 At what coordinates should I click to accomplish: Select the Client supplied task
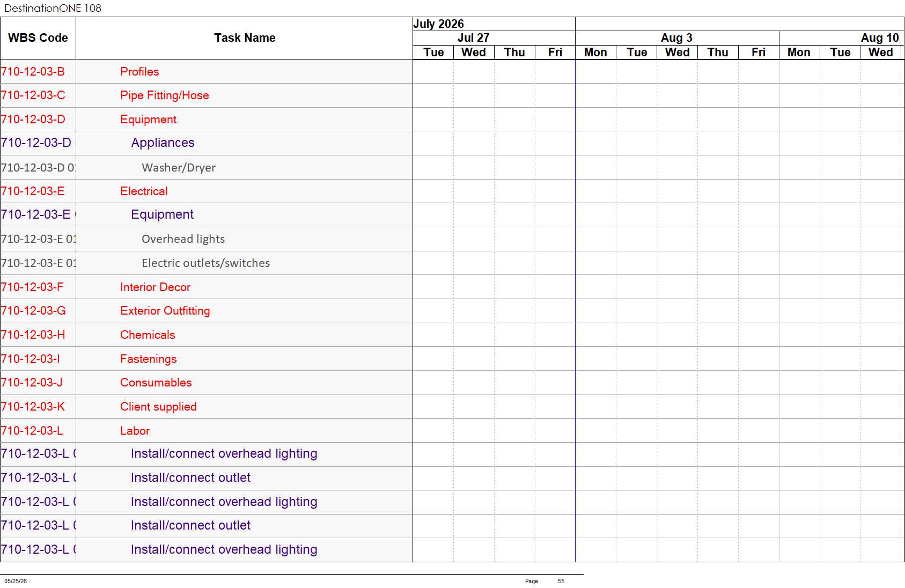coord(158,407)
